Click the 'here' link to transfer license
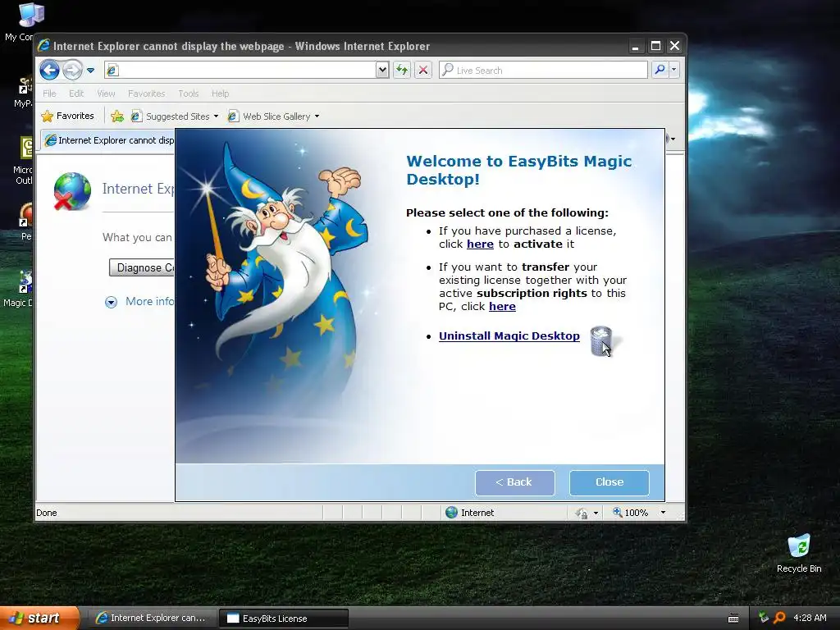 (x=502, y=307)
